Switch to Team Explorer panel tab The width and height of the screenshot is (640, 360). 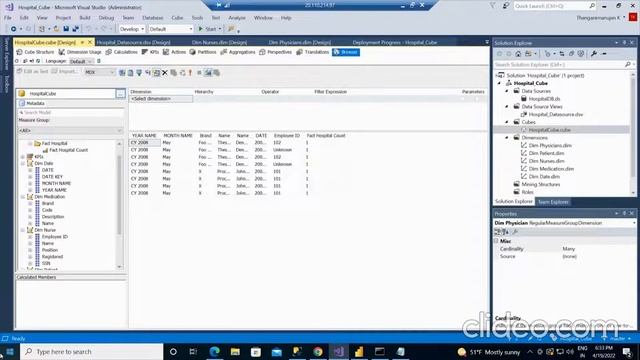(x=553, y=202)
